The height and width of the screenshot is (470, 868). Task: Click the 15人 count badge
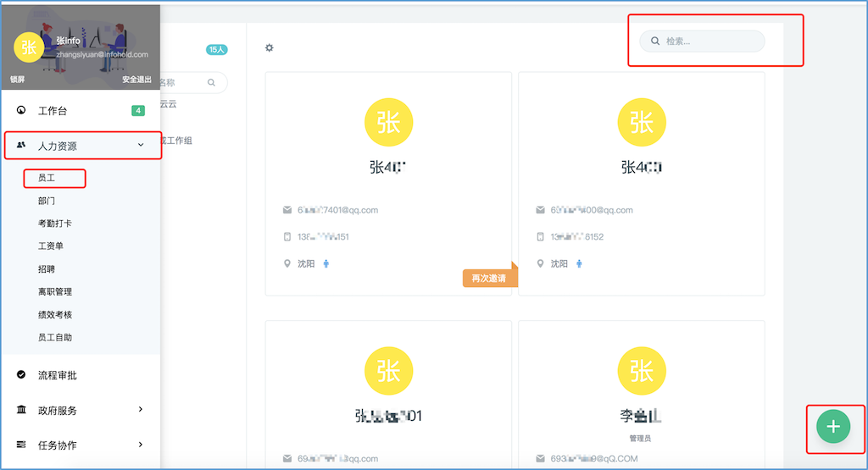pyautogui.click(x=216, y=50)
